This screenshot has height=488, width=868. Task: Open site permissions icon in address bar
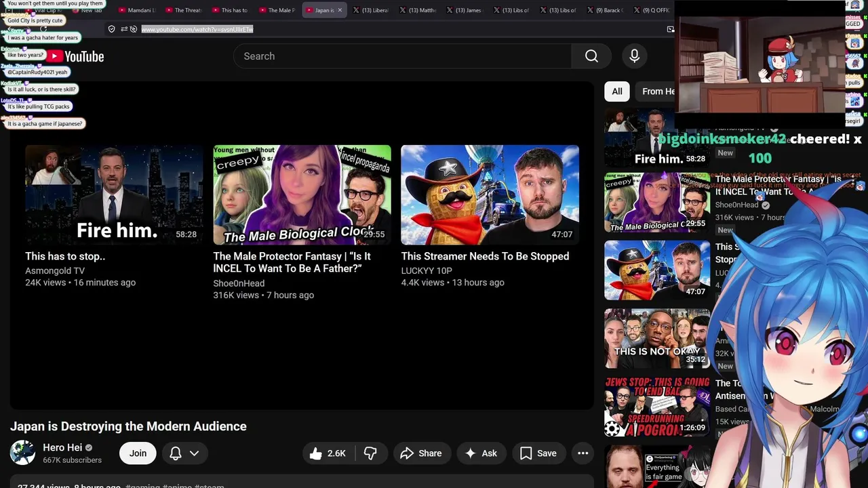click(x=124, y=29)
